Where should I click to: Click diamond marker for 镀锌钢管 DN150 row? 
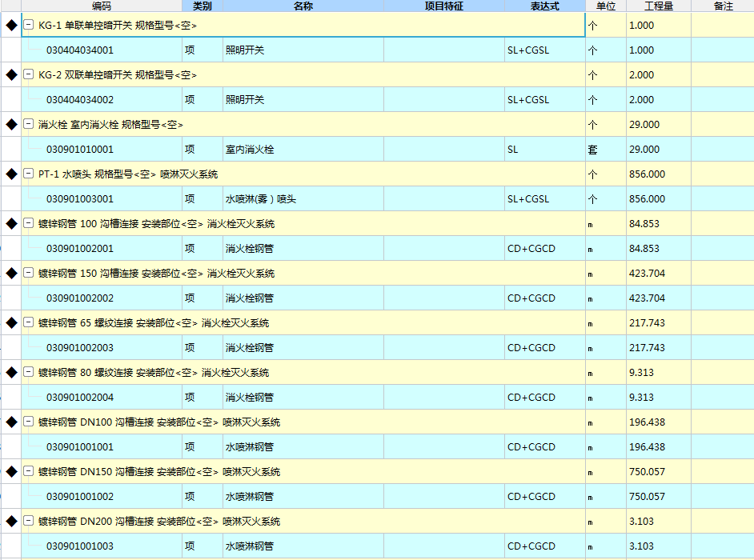coord(11,472)
